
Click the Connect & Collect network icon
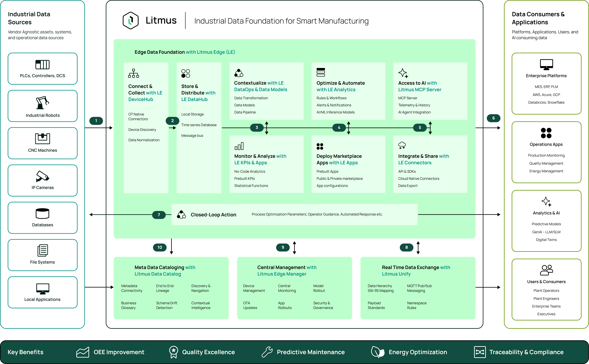coord(134,73)
